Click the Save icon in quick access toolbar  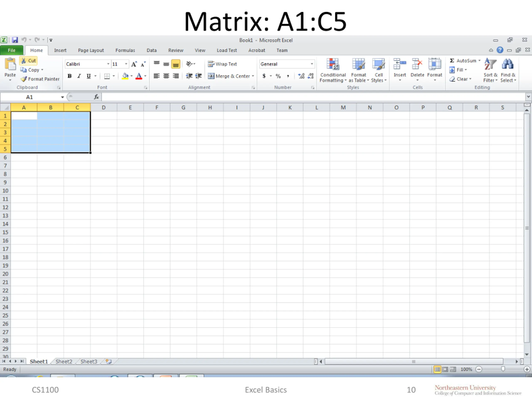click(x=15, y=40)
